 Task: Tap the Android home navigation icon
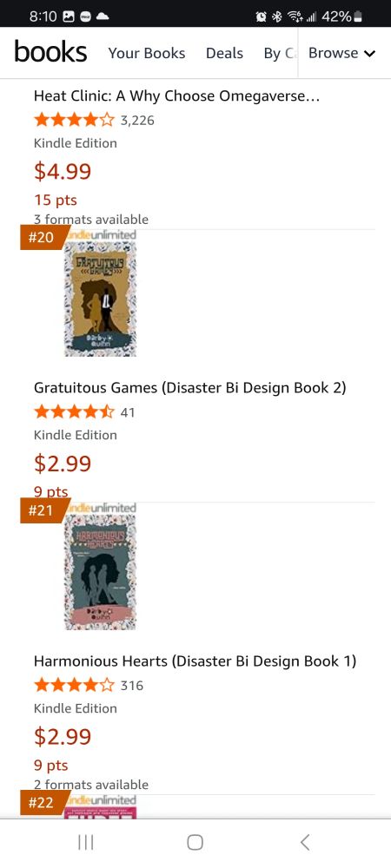pyautogui.click(x=195, y=842)
